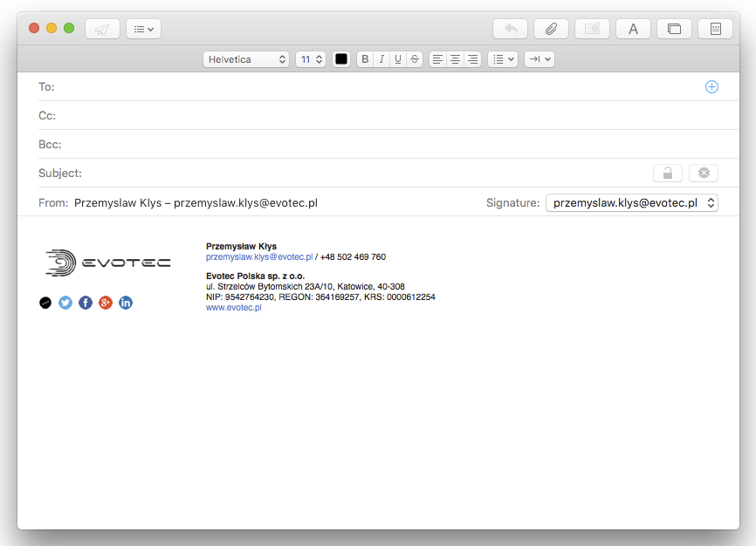This screenshot has width=756, height=546.
Task: Toggle italic text formatting
Action: 381,58
